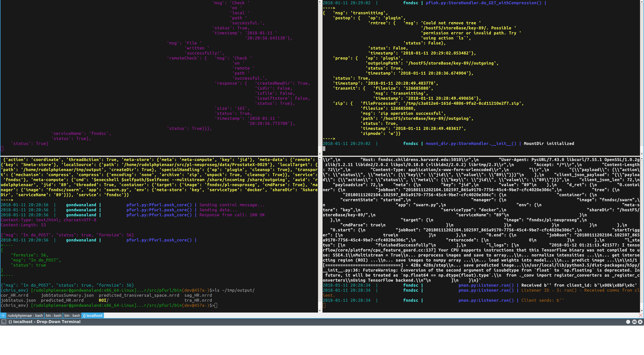Screen dimensions: 644x355
Task: Open the first bin : bash tab
Action: tap(54, 316)
